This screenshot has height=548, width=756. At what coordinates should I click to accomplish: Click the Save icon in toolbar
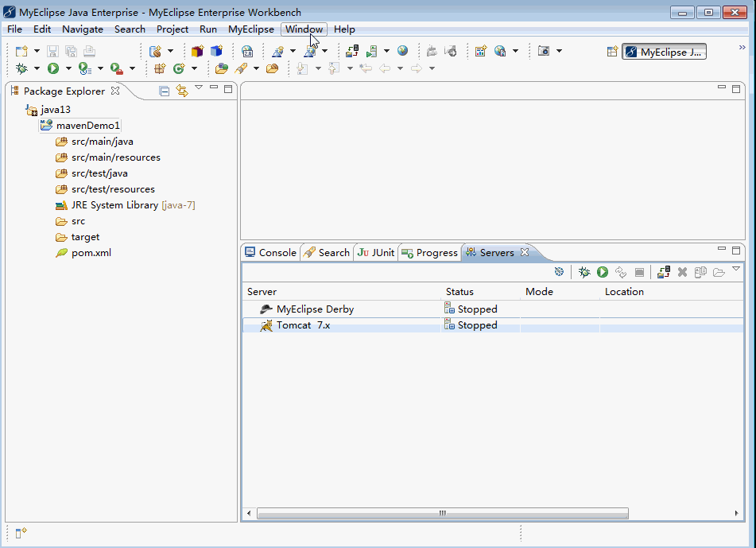52,51
